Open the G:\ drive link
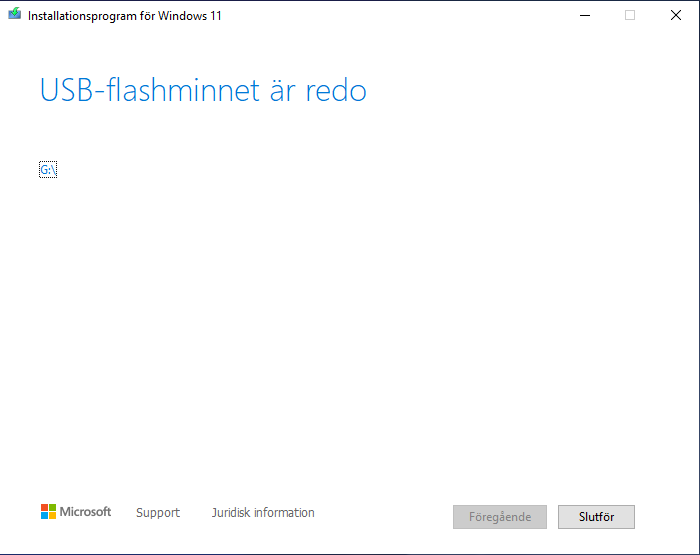Viewport: 700px width, 555px height. pos(48,170)
